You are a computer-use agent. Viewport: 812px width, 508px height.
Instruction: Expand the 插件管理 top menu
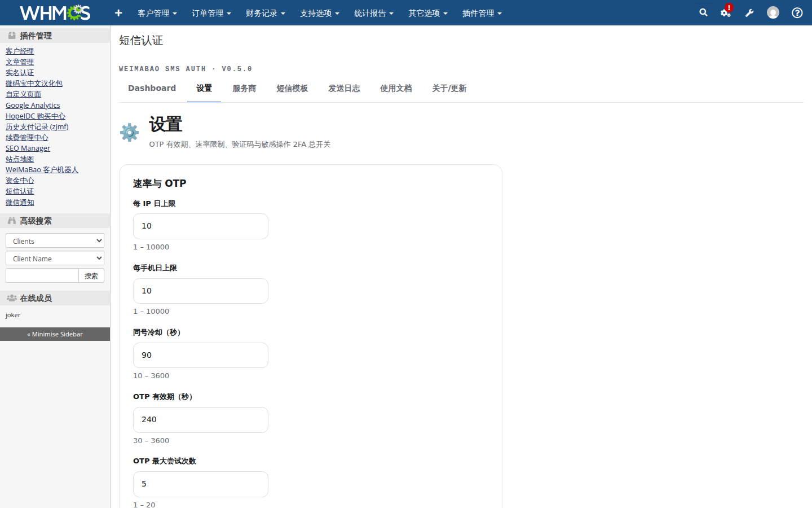pos(482,13)
